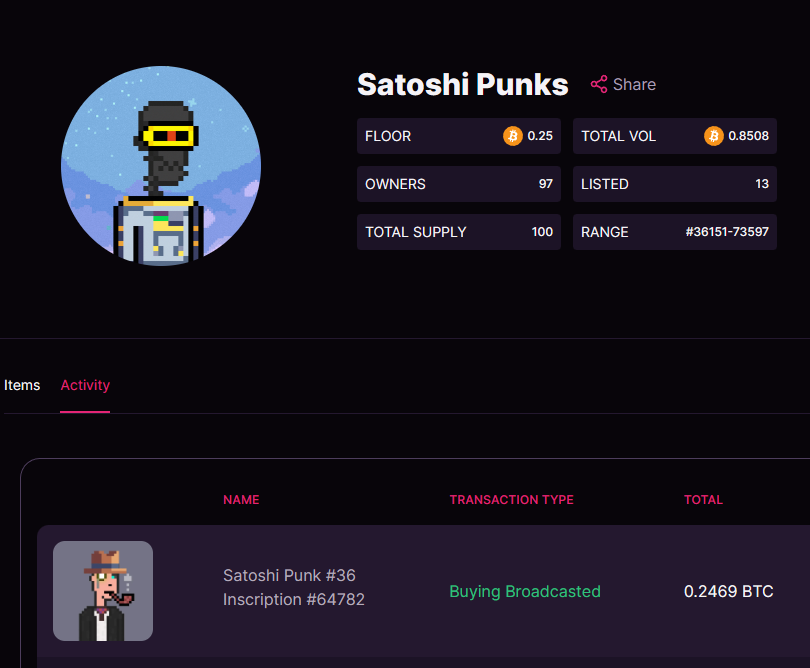Click the TOTAL VOL value 0.8508
Viewport: 810px width, 668px height.
pyautogui.click(x=749, y=136)
